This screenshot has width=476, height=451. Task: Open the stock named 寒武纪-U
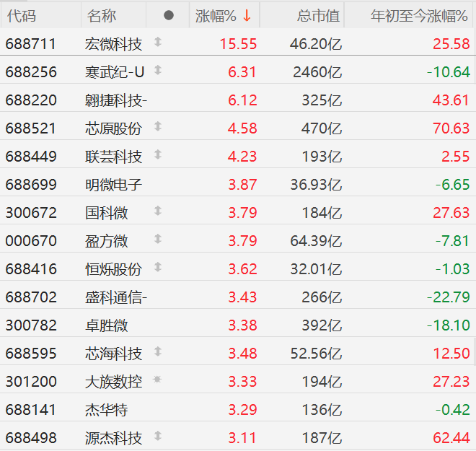(115, 72)
